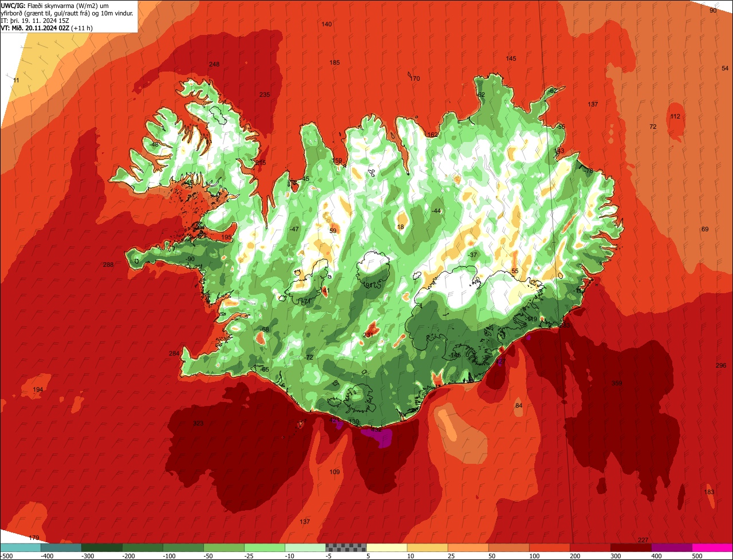
Task: Select the value 359 in the dark-red patch
Action: point(617,383)
